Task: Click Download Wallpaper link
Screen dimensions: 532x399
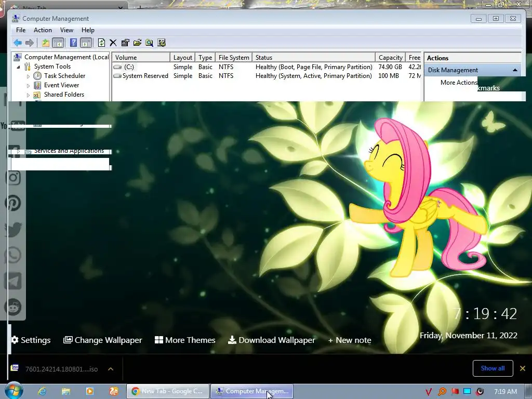Action: click(271, 340)
